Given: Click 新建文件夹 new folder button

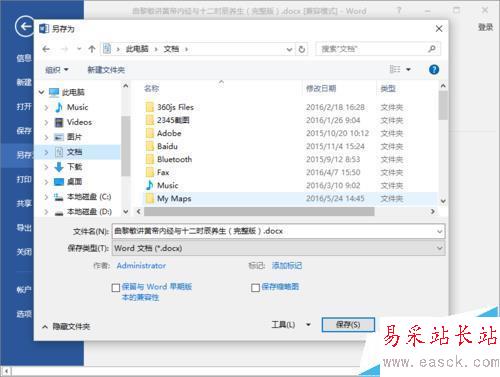Looking at the screenshot, I should click(x=106, y=70).
